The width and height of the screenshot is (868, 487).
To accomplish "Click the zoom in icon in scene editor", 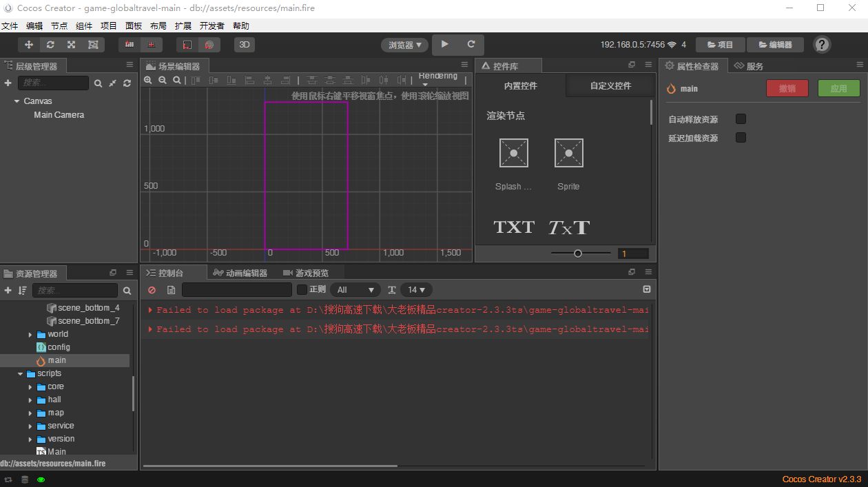I will coord(149,80).
